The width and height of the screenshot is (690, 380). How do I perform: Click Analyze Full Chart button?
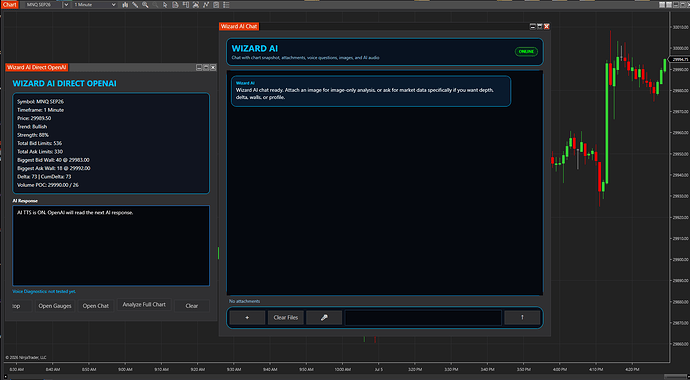[x=144, y=305]
